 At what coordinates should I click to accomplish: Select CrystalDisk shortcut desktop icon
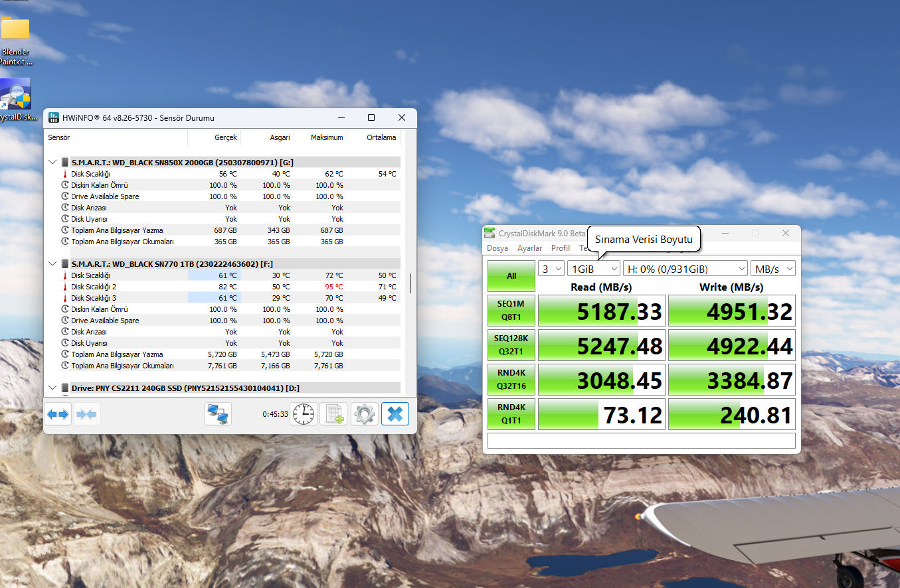click(15, 100)
